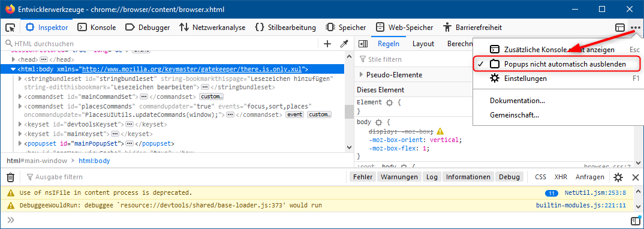Toggle the dock-mode layout icon

[x=620, y=28]
